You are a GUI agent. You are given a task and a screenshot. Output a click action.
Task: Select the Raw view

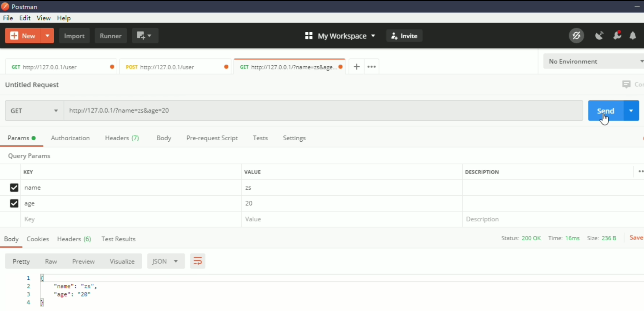point(51,262)
